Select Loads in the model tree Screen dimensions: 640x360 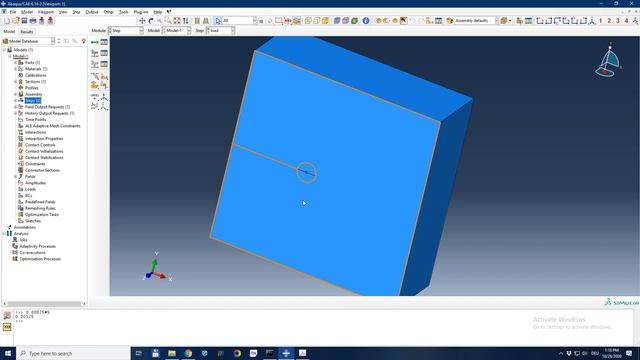coord(30,189)
